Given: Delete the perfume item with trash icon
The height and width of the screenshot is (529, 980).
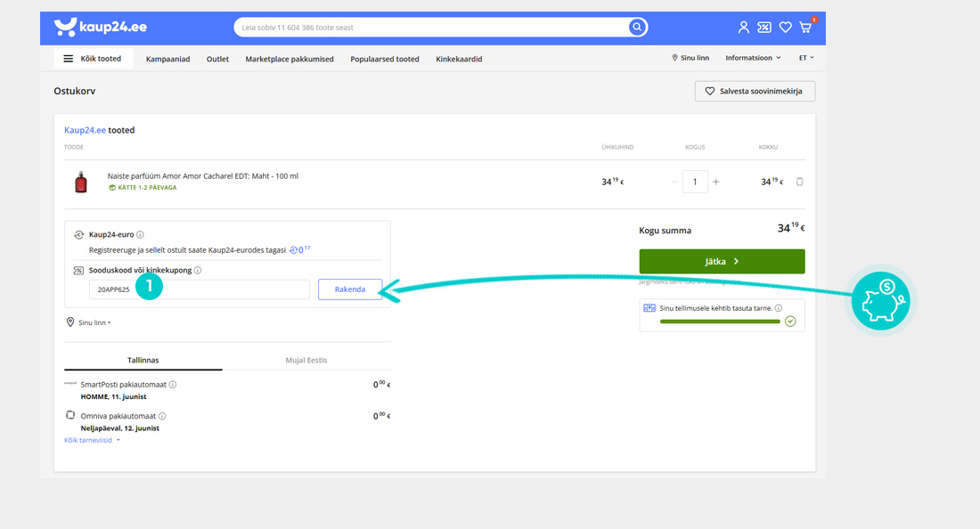Looking at the screenshot, I should (799, 182).
